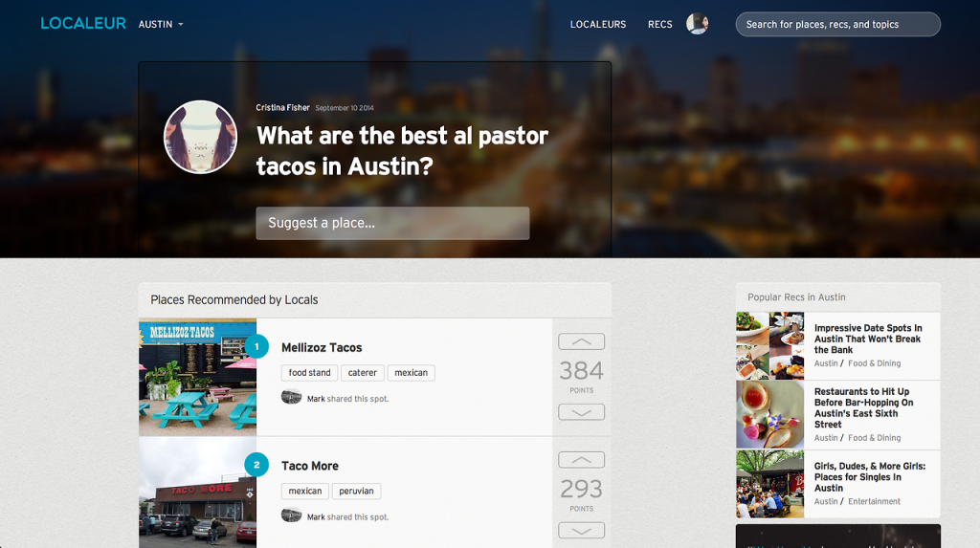Open Impressive Date Spots In Austin rec
Viewport: 980px width, 548px height.
point(867,339)
